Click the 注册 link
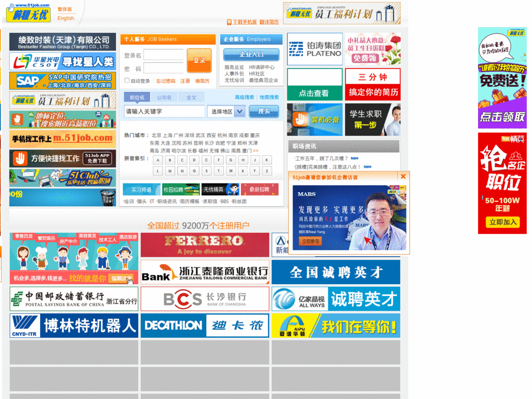The image size is (532, 399). click(185, 81)
